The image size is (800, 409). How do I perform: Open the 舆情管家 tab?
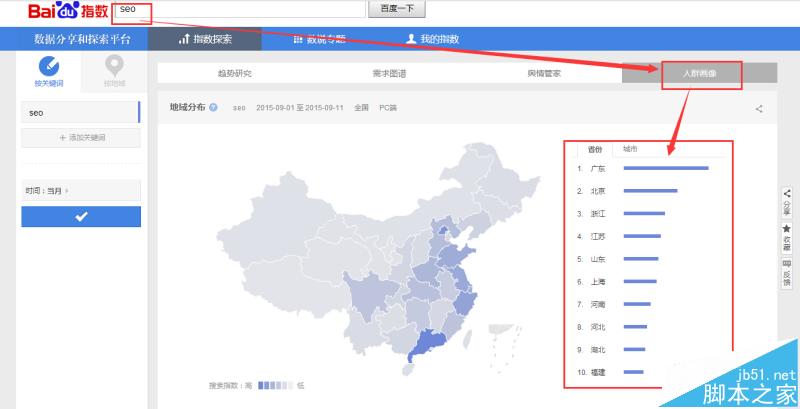click(x=544, y=73)
